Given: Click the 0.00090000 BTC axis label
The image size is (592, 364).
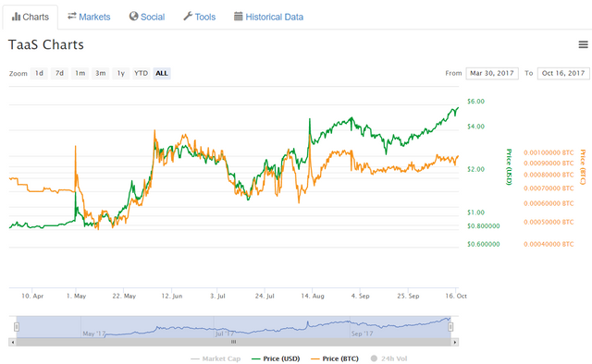Looking at the screenshot, I should pos(549,164).
